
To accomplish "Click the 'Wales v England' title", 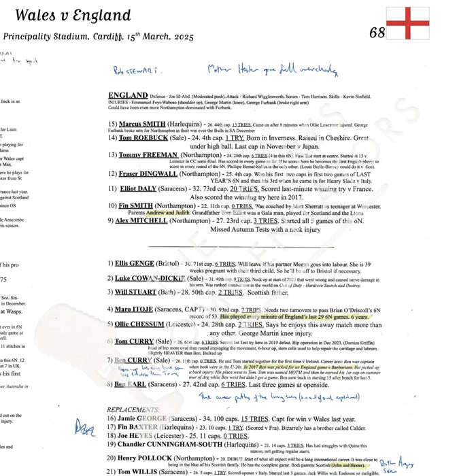I will click(x=73, y=15).
